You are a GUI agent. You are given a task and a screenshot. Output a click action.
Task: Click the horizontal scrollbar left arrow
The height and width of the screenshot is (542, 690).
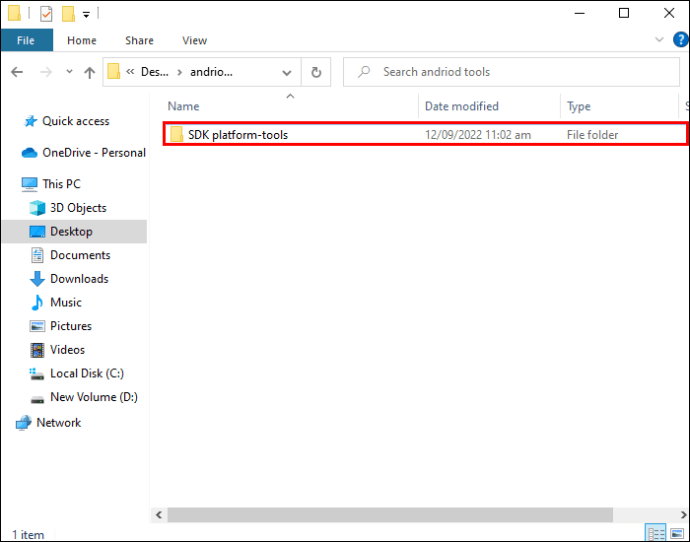(x=158, y=515)
